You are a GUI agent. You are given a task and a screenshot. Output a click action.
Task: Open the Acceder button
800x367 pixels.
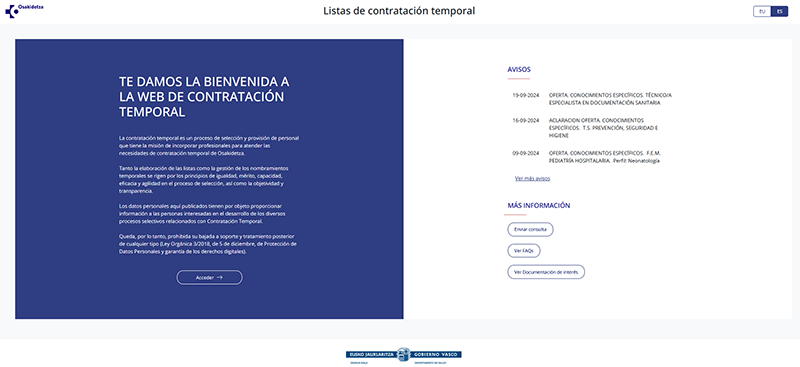coord(210,277)
